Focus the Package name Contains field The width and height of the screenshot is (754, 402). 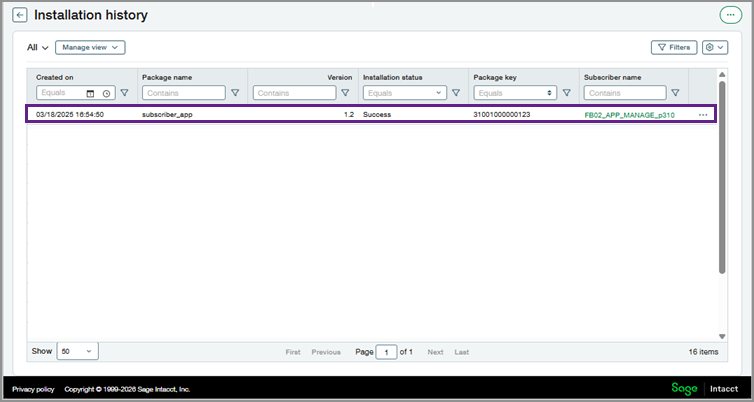tap(184, 93)
